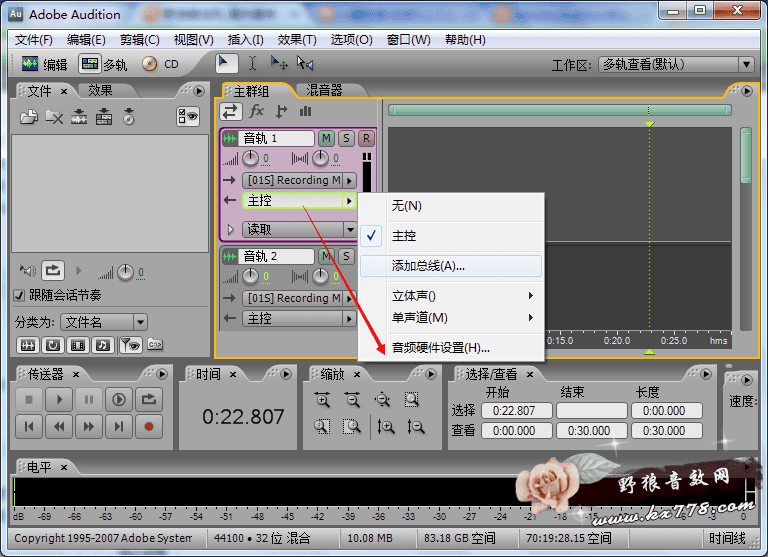Select the Move/Copy Clip tool
Viewport: 768px width, 557px height.
pyautogui.click(x=279, y=63)
